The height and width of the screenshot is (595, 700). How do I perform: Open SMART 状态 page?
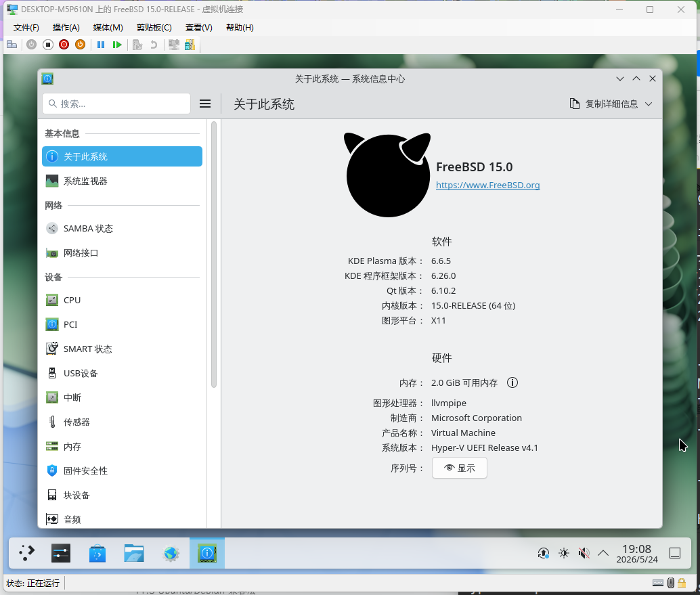coord(122,349)
